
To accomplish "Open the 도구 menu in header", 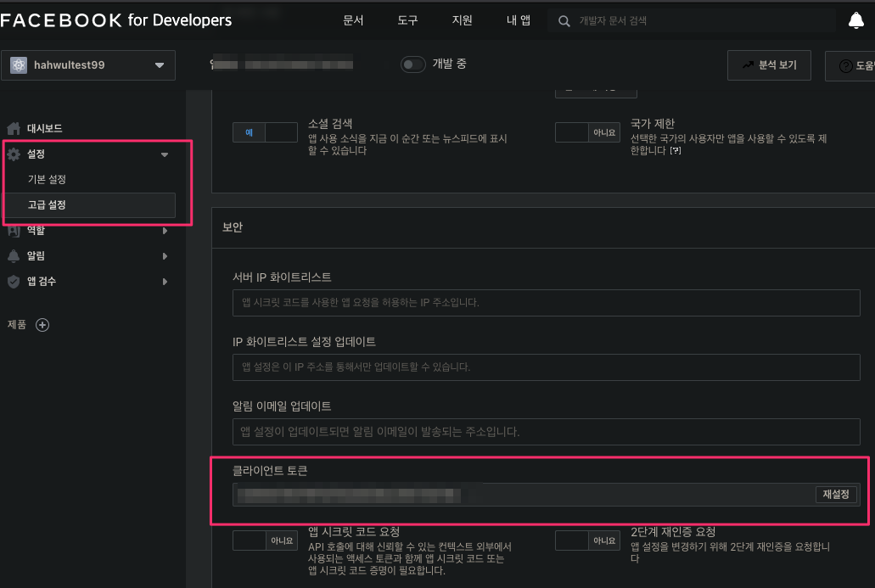I will click(x=407, y=20).
